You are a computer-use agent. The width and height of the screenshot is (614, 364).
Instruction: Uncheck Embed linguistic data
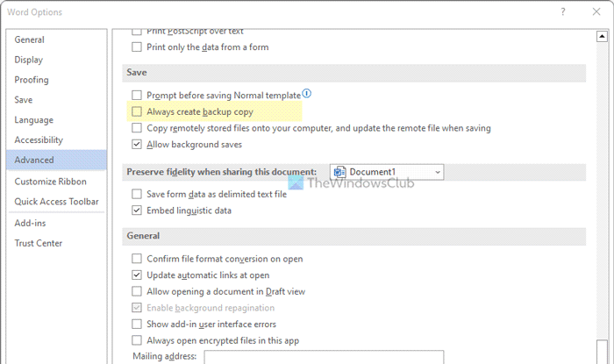click(137, 211)
